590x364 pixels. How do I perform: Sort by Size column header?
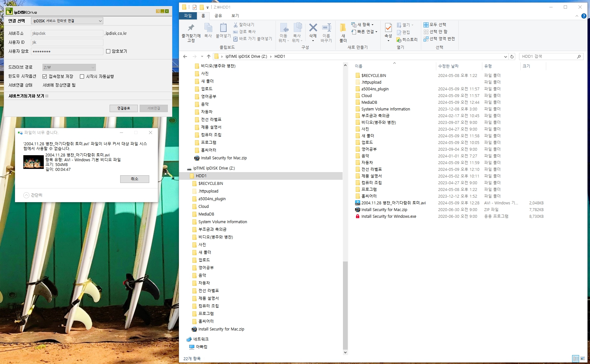(533, 66)
